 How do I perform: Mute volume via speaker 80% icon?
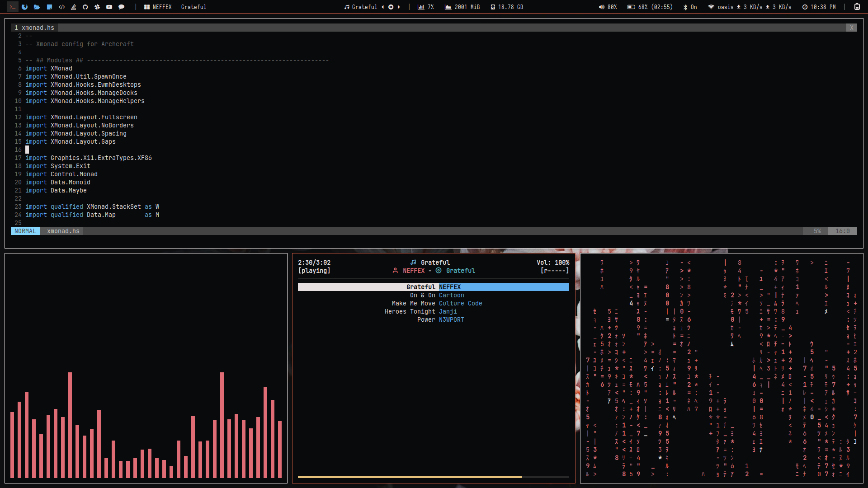click(x=601, y=7)
